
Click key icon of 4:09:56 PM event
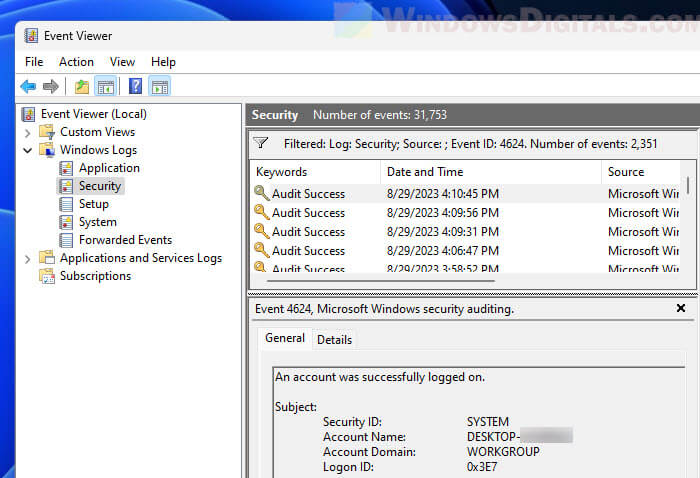pos(262,212)
